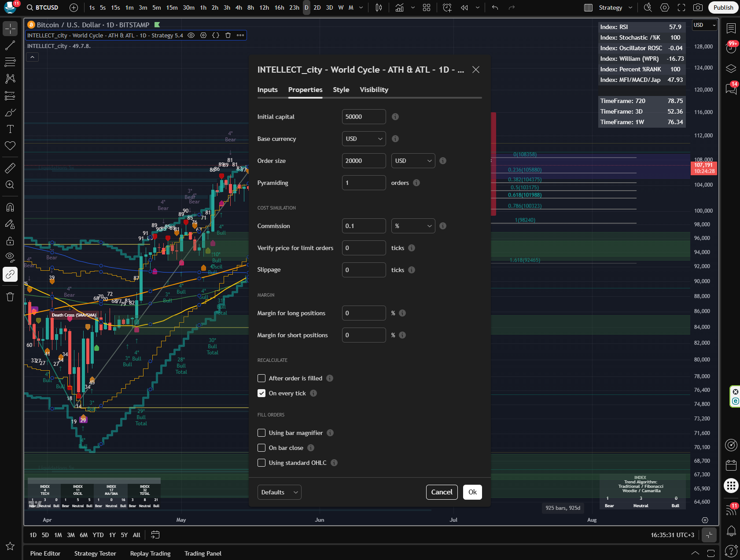Viewport: 740px width, 560px height.
Task: Open the Strategy Tester panel tab
Action: click(95, 553)
